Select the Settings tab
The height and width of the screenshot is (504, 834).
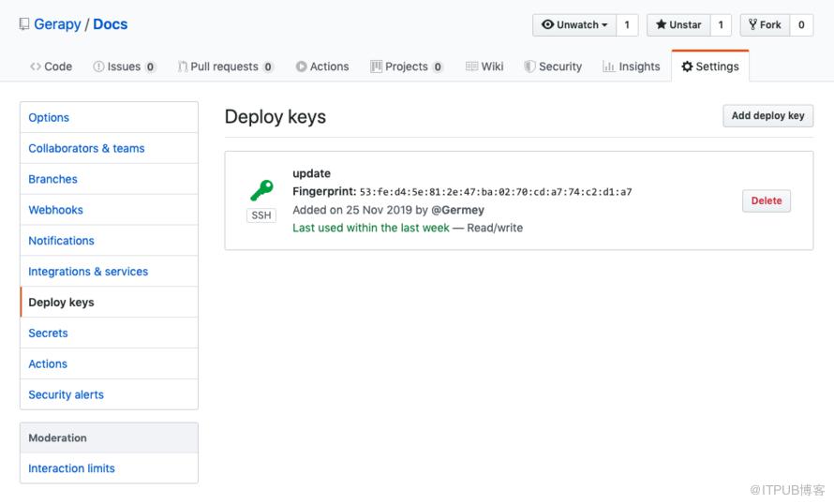(710, 67)
